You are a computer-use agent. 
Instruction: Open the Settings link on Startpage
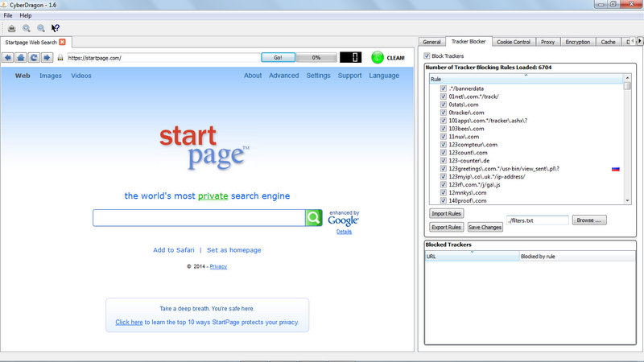pos(318,76)
